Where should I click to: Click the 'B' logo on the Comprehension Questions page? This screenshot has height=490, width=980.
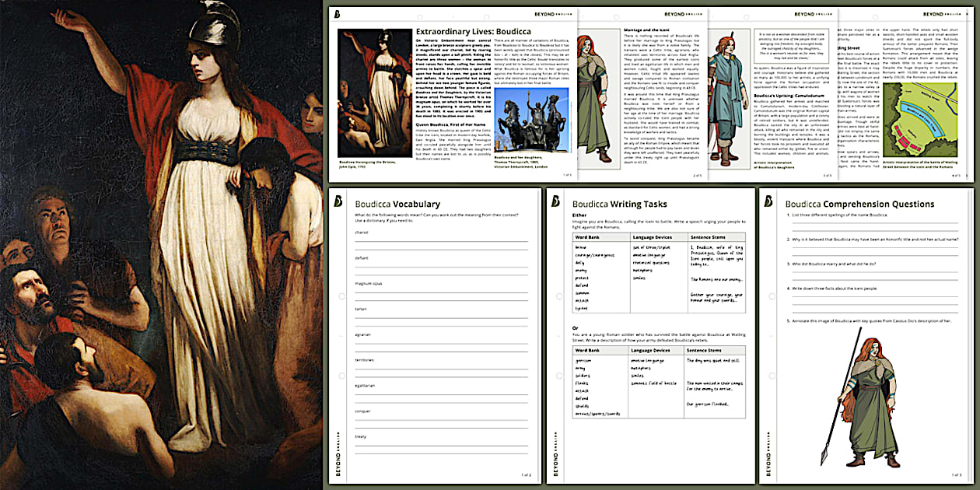[768, 201]
